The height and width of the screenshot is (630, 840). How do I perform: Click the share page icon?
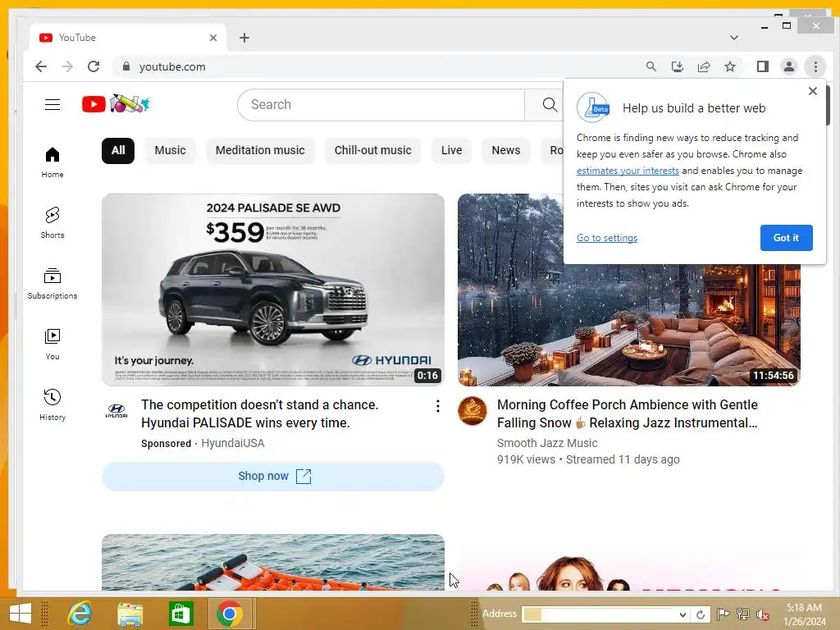(x=703, y=66)
